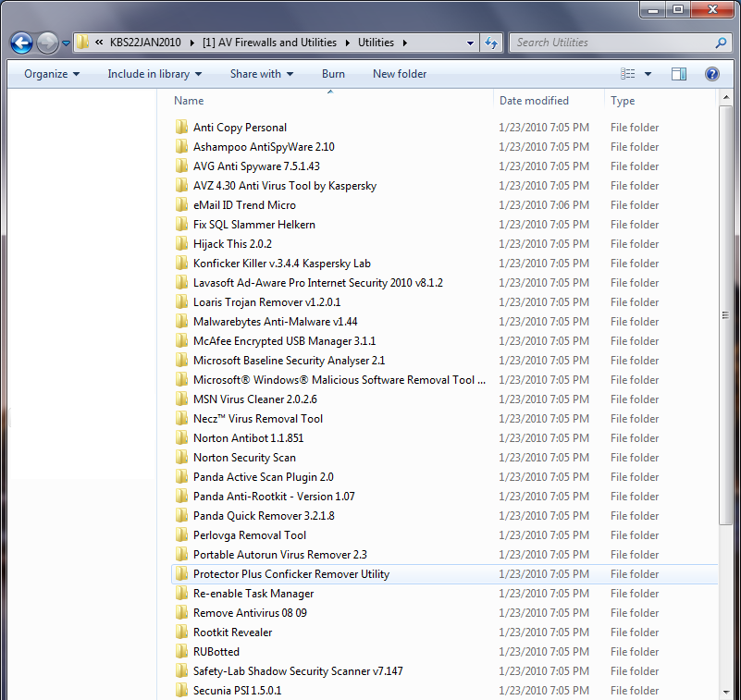Viewport: 741px width, 700px height.
Task: Select the Anti Copy Personal folder icon
Action: click(181, 127)
